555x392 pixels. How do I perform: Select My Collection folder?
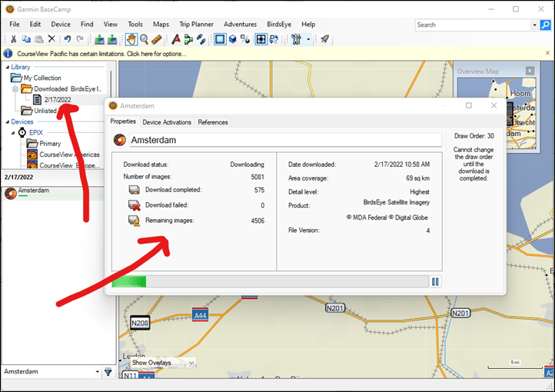point(36,78)
